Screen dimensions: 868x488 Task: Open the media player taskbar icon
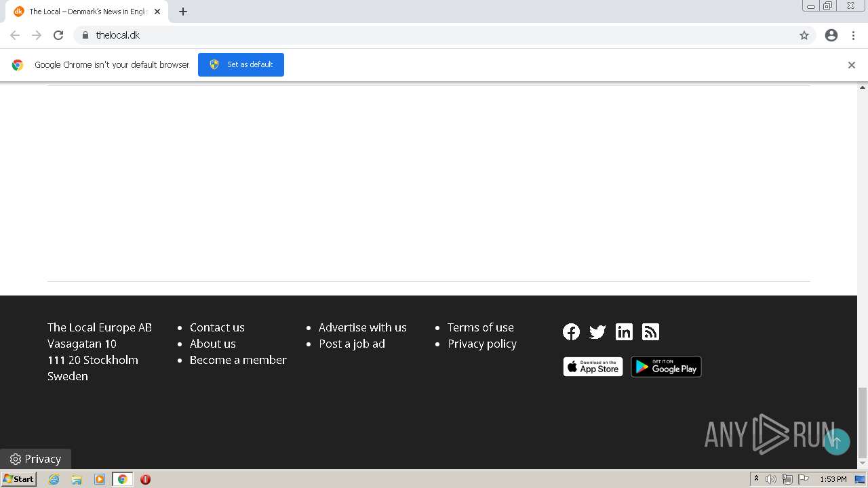(100, 479)
